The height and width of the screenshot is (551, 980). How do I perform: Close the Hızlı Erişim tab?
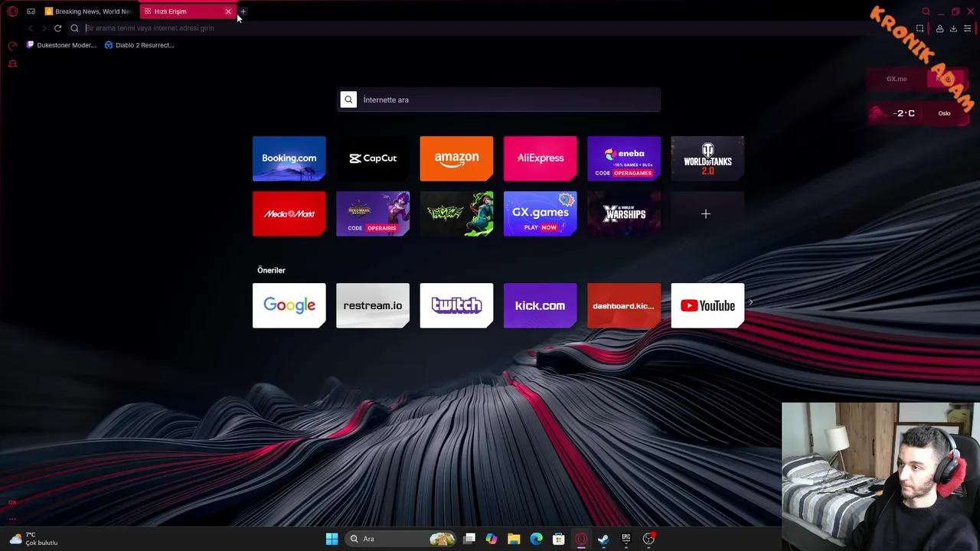tap(228, 11)
